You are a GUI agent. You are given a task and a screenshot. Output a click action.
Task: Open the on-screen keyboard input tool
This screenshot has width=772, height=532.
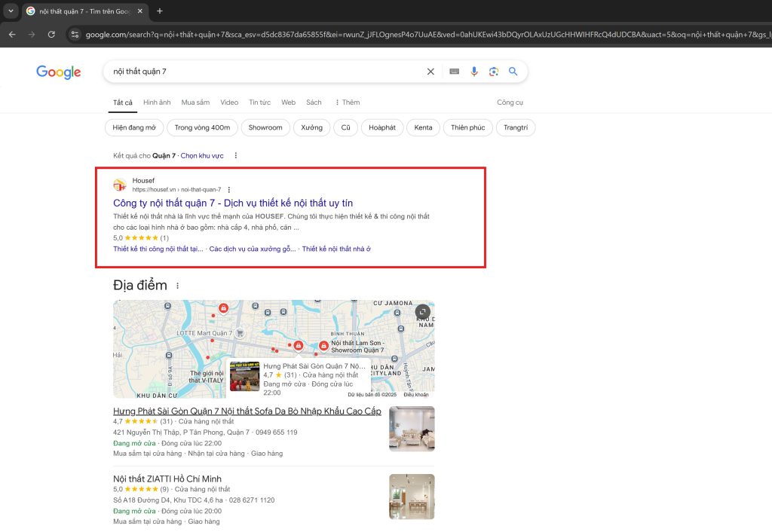[455, 72]
